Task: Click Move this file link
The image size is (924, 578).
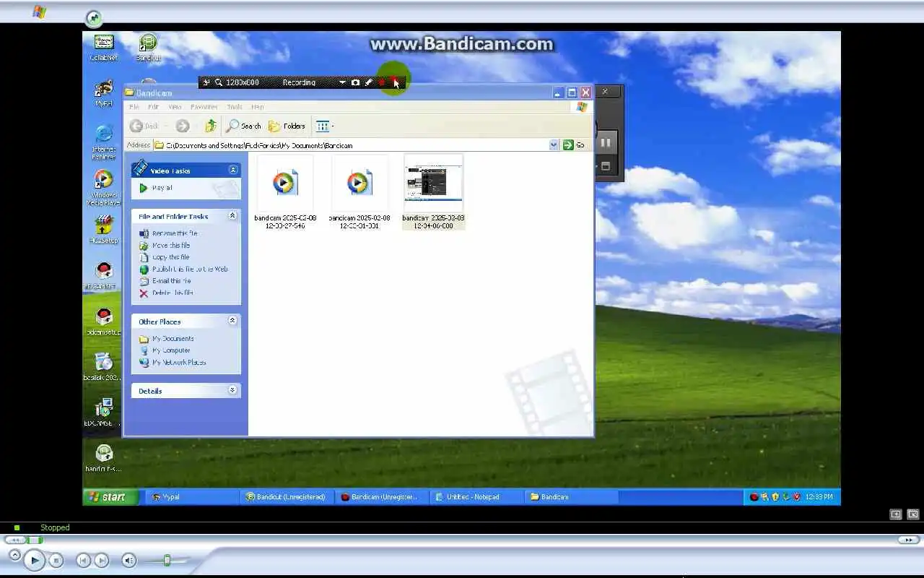Action: [171, 246]
